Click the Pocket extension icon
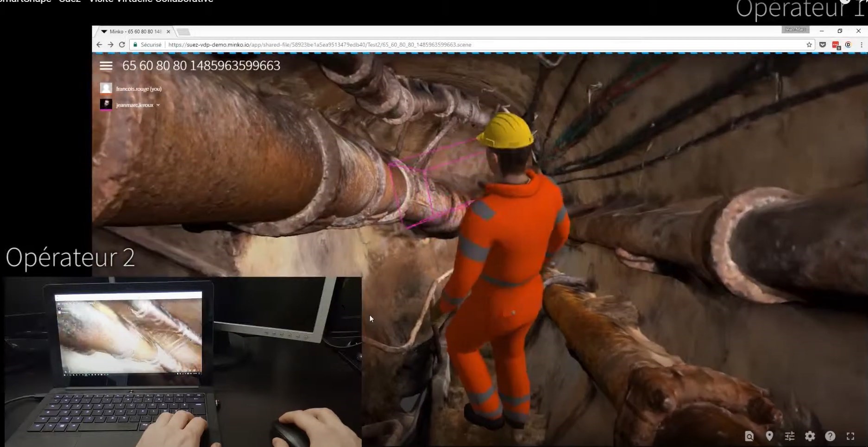This screenshot has height=447, width=868. (x=823, y=45)
